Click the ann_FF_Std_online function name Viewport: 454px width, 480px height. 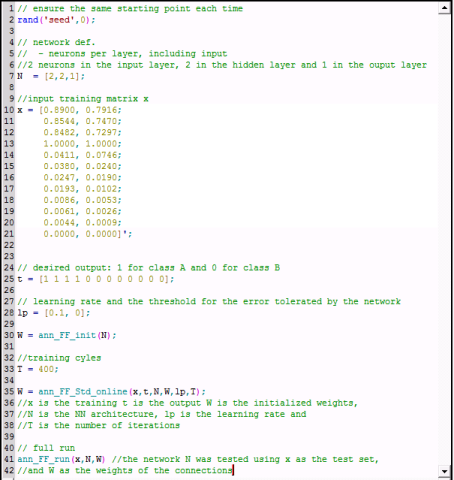tap(83, 392)
